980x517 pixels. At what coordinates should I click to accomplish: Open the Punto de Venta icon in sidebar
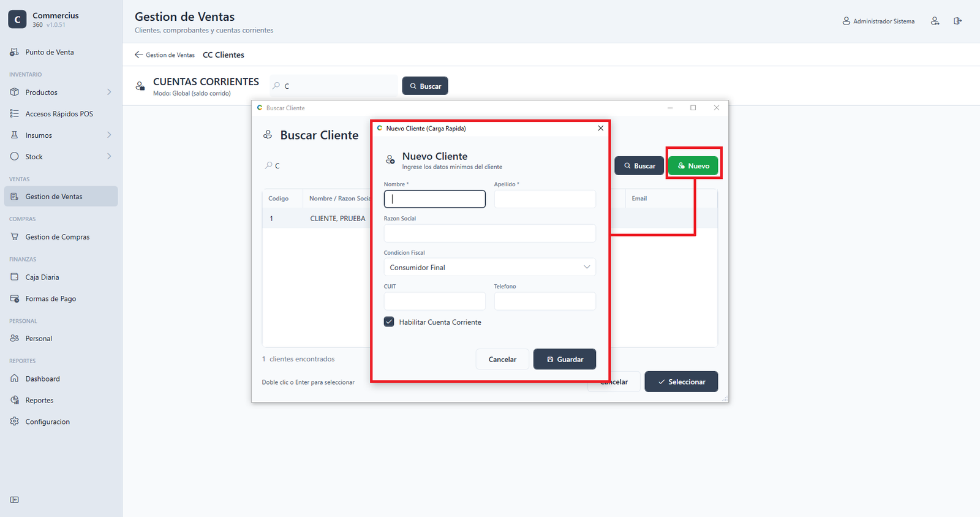[x=14, y=52]
